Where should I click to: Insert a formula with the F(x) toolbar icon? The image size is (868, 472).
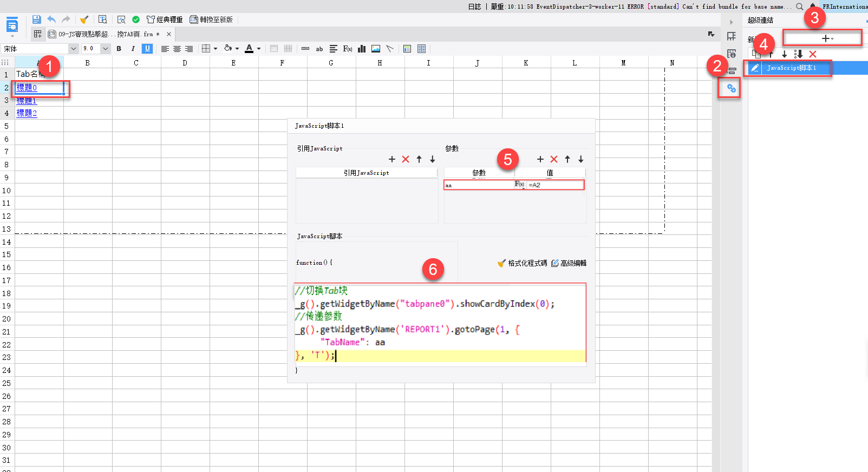click(x=348, y=49)
